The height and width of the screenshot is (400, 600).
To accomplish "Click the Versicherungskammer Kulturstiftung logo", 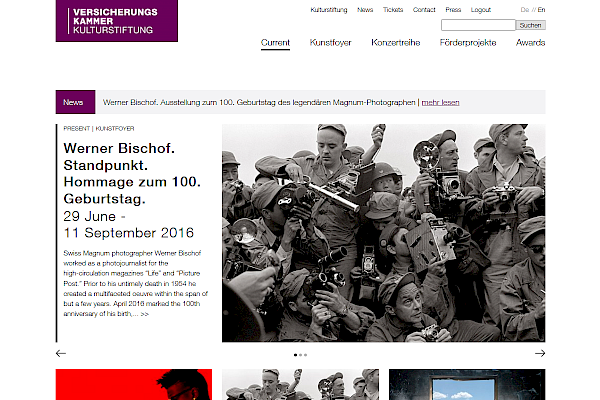I will point(116,21).
